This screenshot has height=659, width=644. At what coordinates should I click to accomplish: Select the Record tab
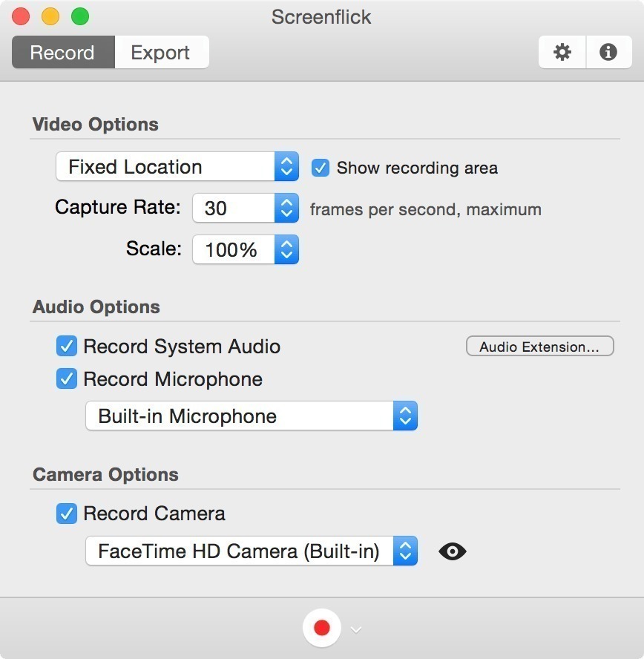(x=62, y=52)
